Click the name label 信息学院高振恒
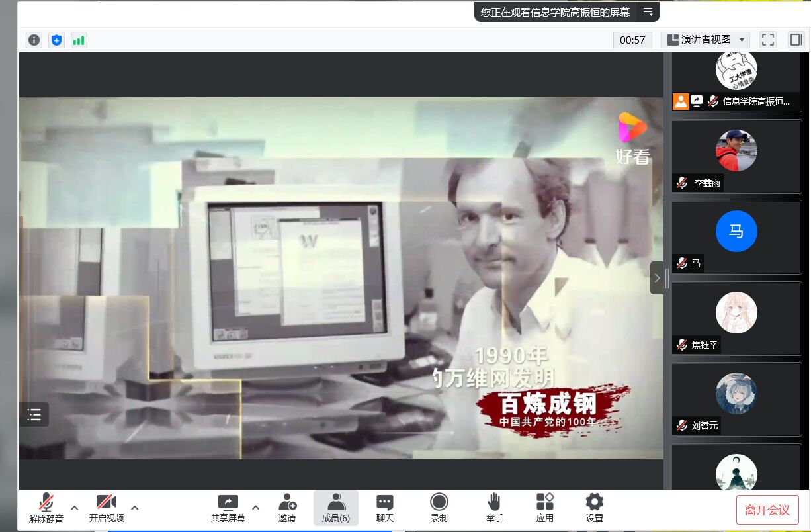The height and width of the screenshot is (532, 811). (x=756, y=101)
